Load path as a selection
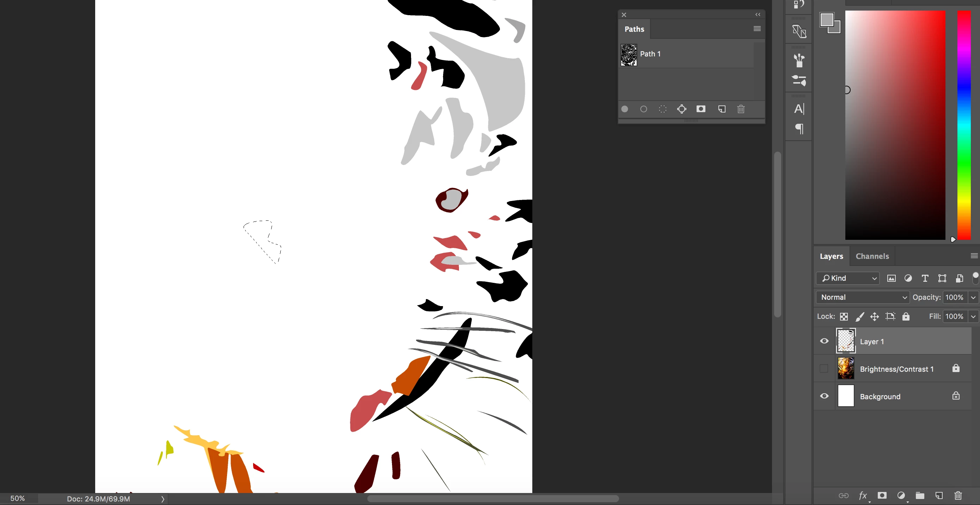The image size is (980, 505). 663,109
